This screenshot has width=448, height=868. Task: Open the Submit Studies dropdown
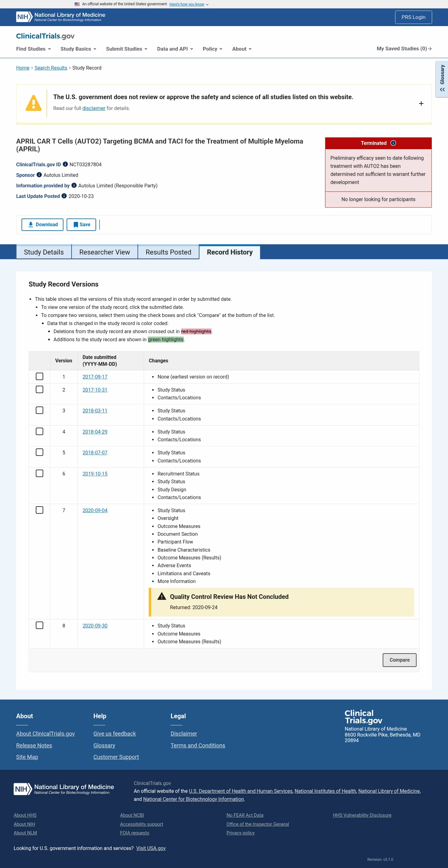coord(127,49)
